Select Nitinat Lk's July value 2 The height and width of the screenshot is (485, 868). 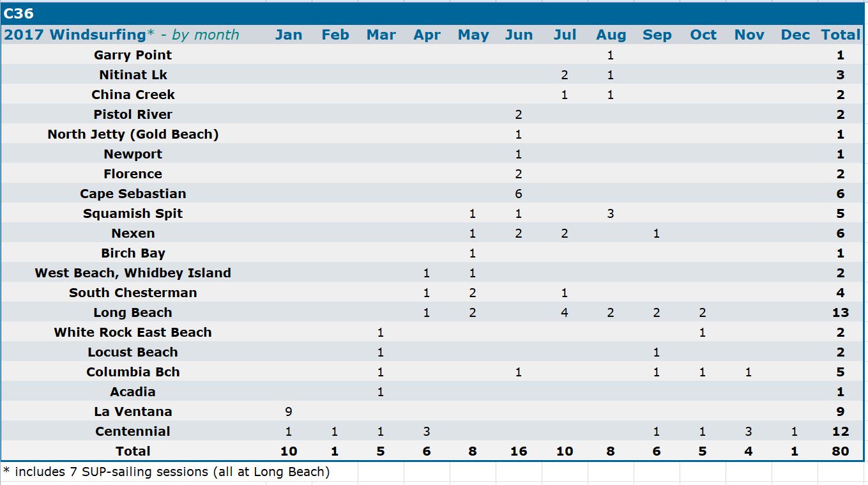pos(565,75)
